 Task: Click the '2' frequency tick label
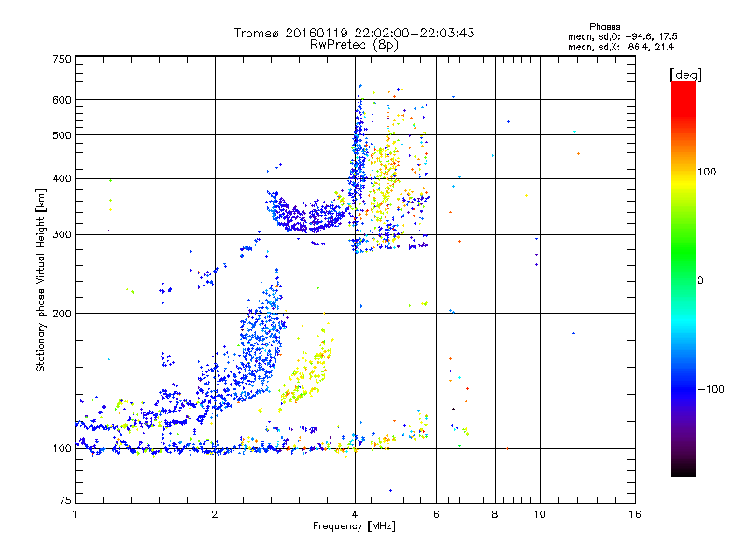tap(215, 514)
